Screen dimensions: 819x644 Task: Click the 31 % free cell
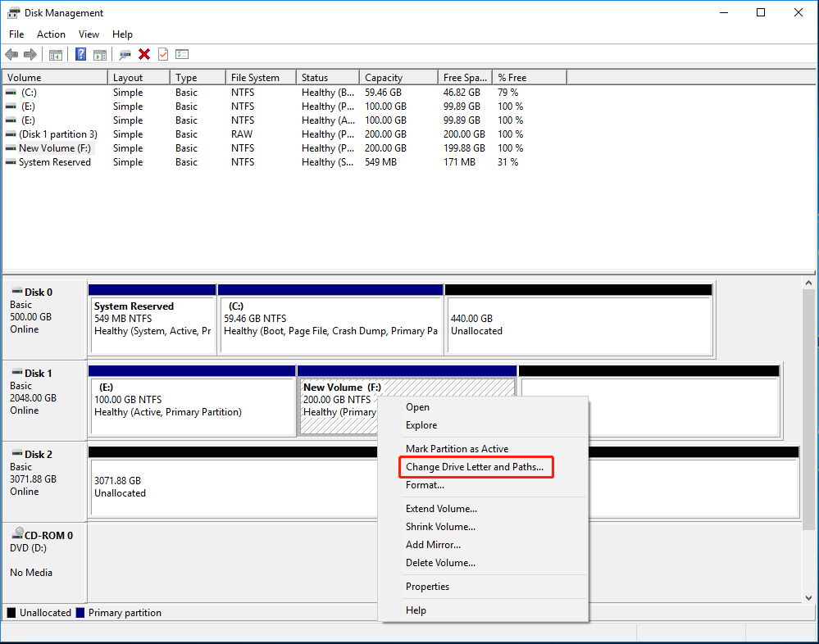pos(507,162)
